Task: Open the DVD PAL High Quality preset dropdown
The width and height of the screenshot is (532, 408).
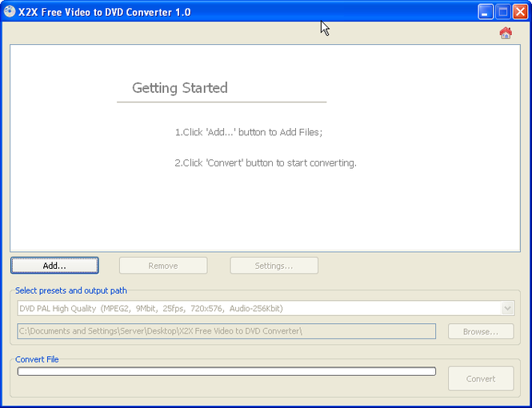Action: tap(266, 308)
